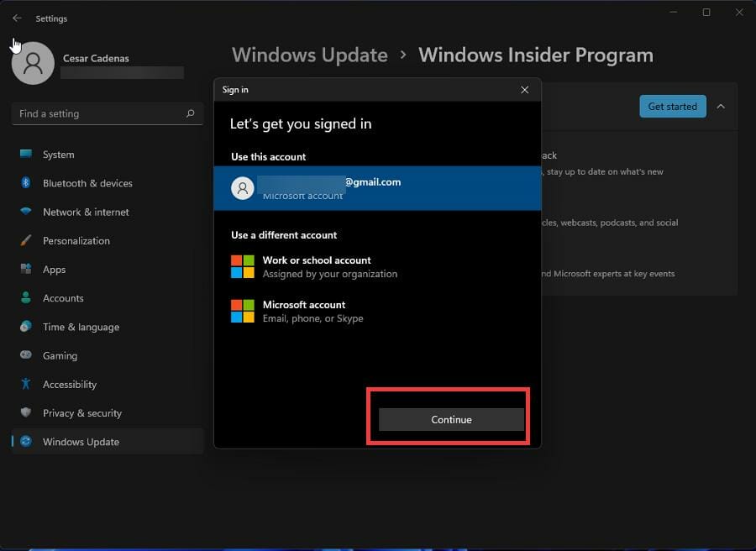Click the Time & language clock icon

(x=25, y=327)
